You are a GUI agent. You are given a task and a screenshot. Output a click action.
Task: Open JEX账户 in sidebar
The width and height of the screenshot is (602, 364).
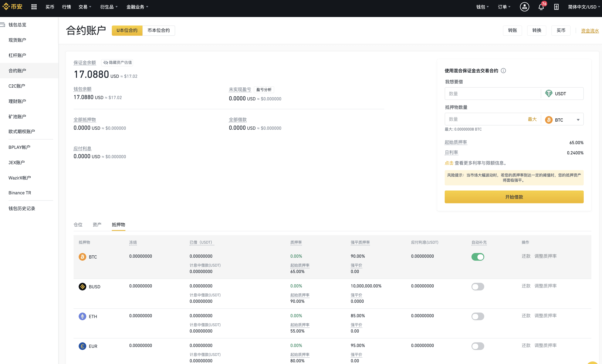tap(16, 162)
